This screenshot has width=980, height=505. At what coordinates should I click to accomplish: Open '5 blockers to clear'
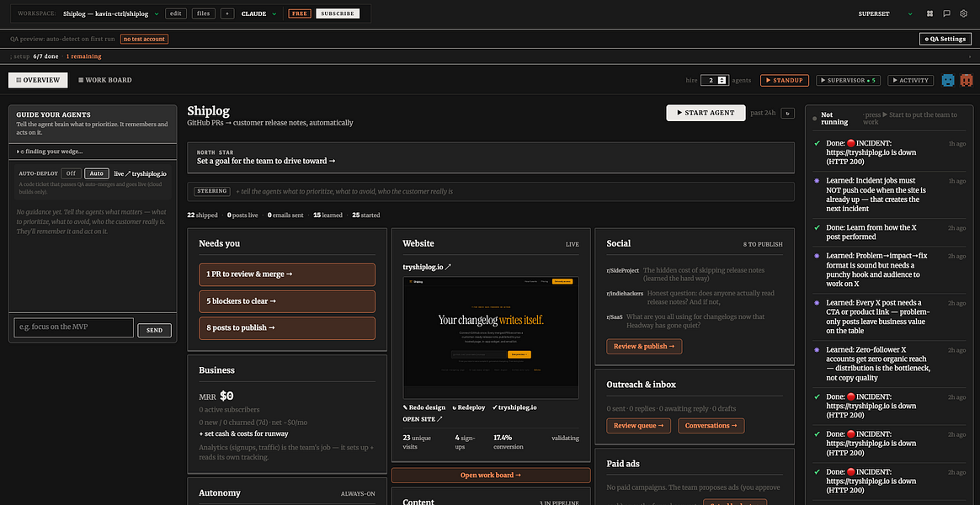(x=287, y=301)
